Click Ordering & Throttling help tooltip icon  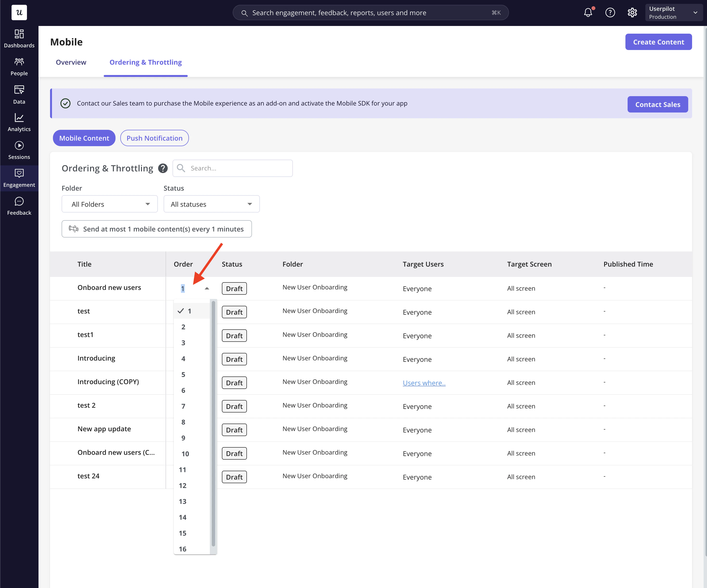[x=163, y=168]
